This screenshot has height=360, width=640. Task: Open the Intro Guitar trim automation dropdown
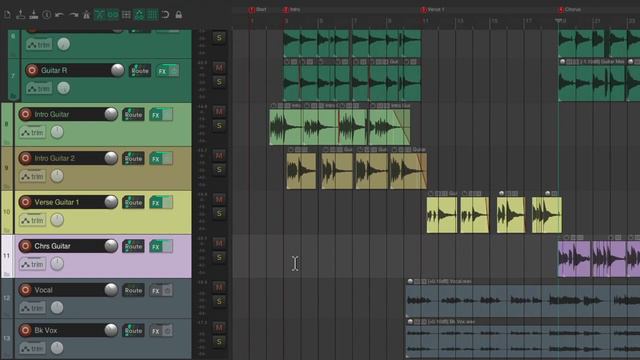click(x=33, y=133)
